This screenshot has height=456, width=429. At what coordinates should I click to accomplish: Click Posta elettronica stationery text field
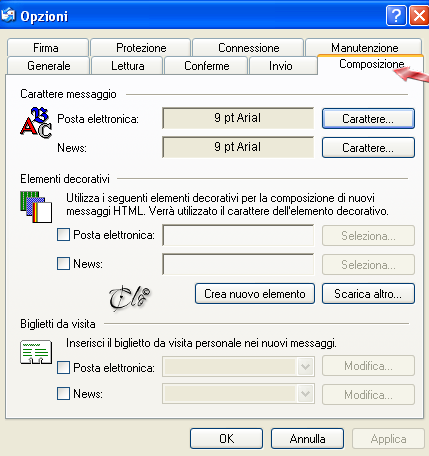click(x=238, y=235)
